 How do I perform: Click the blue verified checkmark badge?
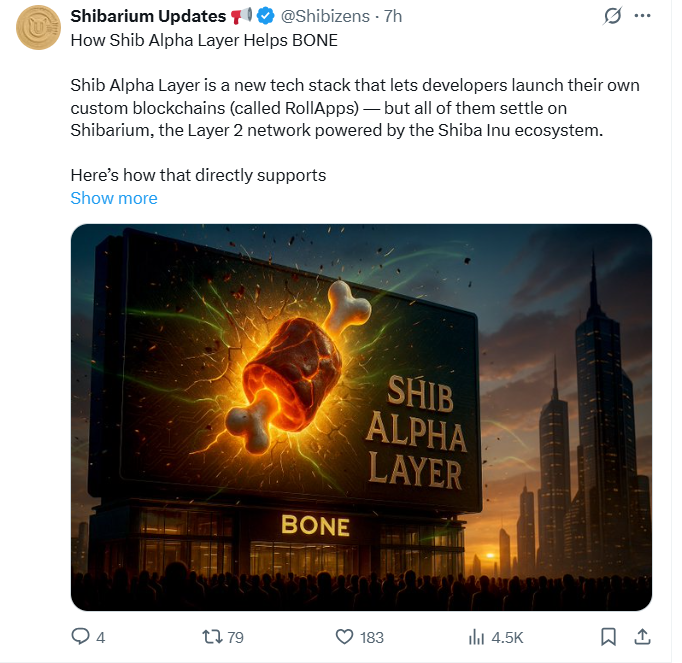(265, 16)
